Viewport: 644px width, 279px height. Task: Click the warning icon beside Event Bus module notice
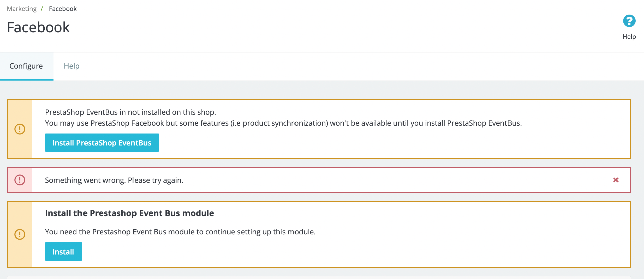pyautogui.click(x=20, y=234)
